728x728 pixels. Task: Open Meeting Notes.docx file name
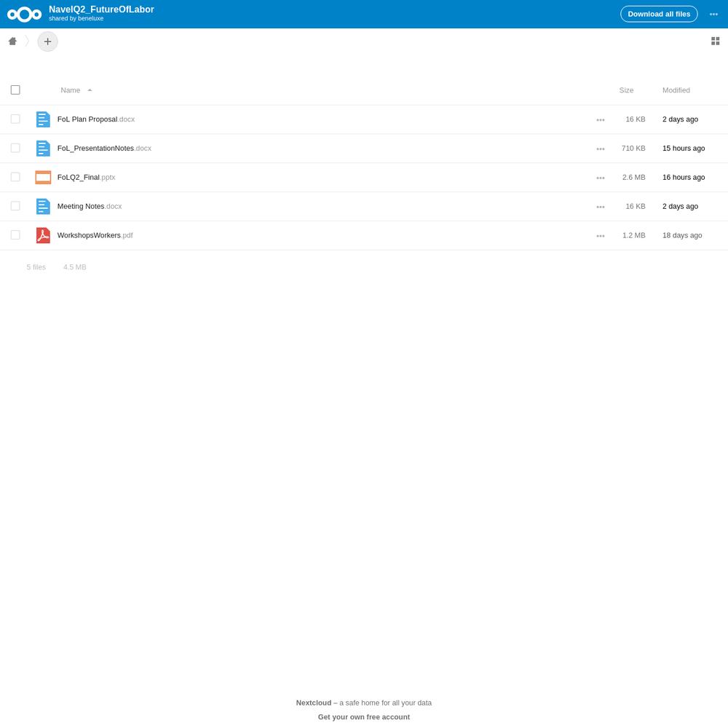click(x=90, y=206)
